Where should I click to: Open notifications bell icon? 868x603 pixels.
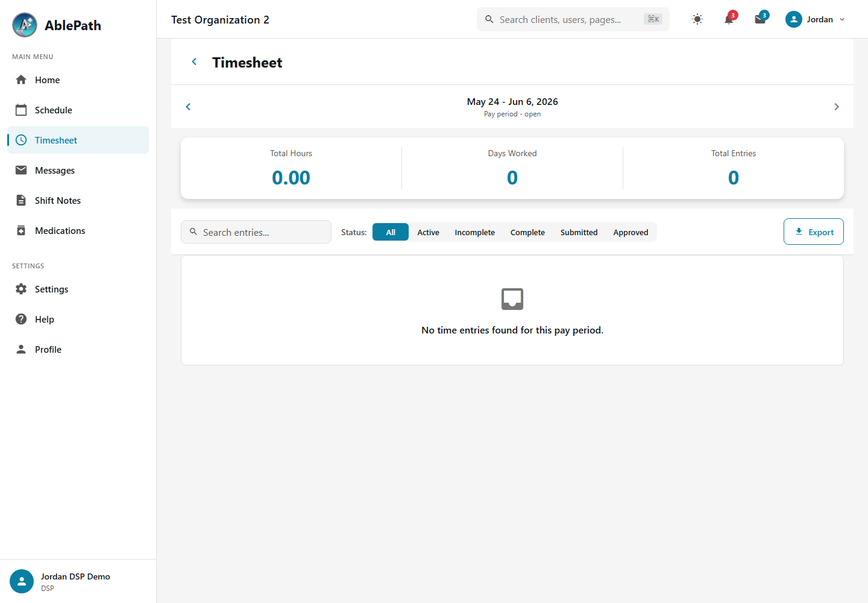pos(729,19)
